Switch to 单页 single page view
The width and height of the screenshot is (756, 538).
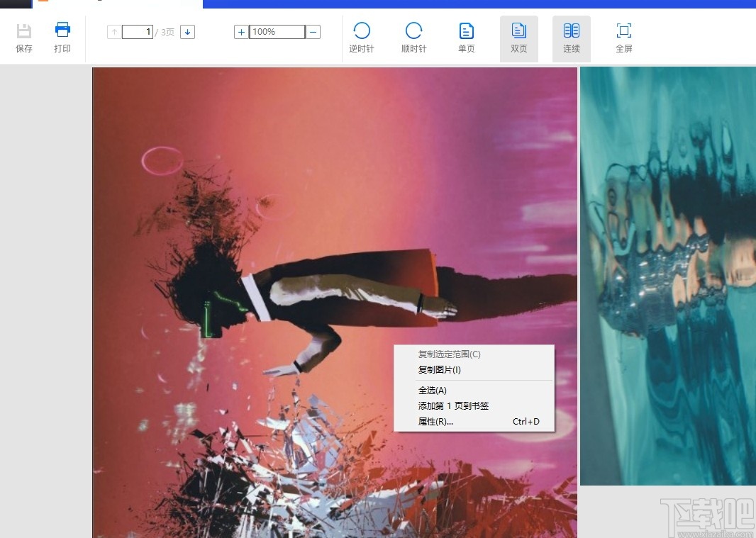click(x=466, y=37)
